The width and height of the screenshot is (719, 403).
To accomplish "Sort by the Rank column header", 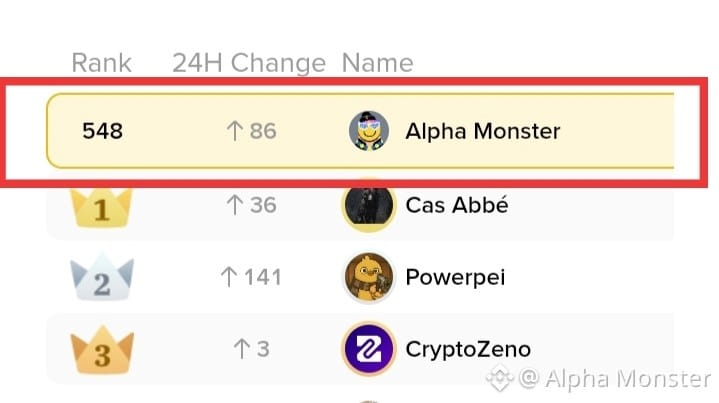I will 101,63.
